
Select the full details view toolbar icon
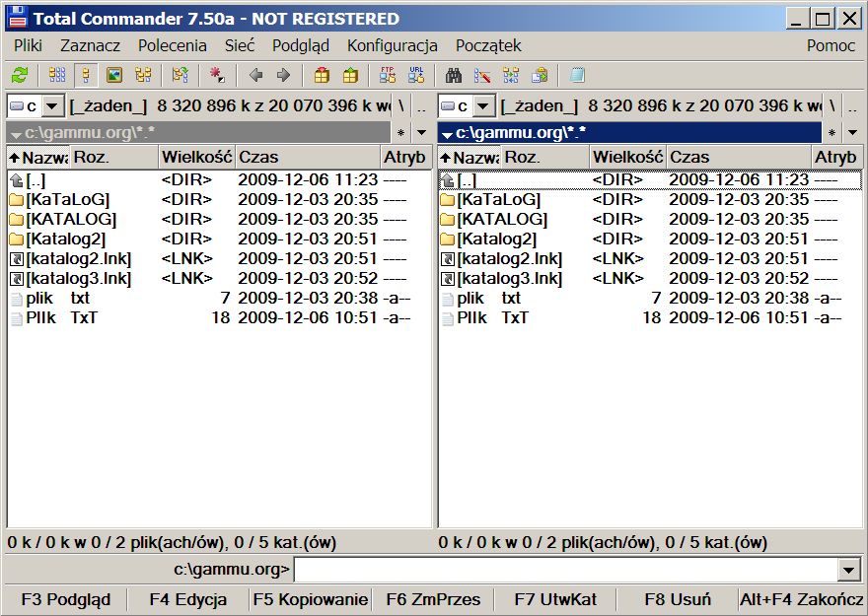(x=86, y=75)
